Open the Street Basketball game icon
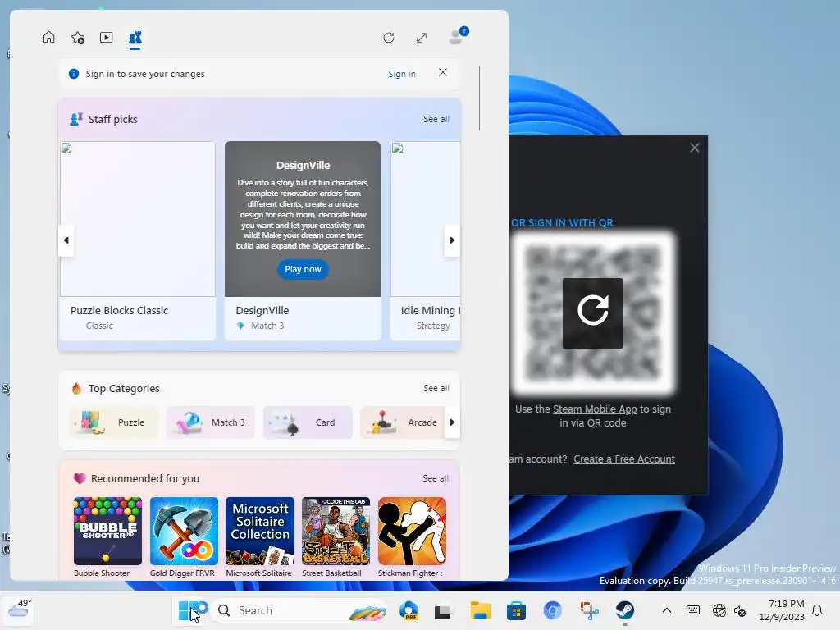Image resolution: width=840 pixels, height=630 pixels. tap(336, 531)
